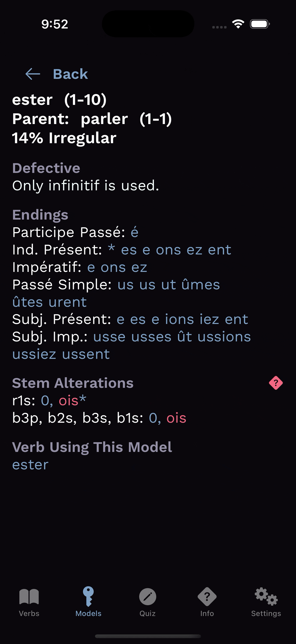Open the verb link "ester"

[x=30, y=464]
